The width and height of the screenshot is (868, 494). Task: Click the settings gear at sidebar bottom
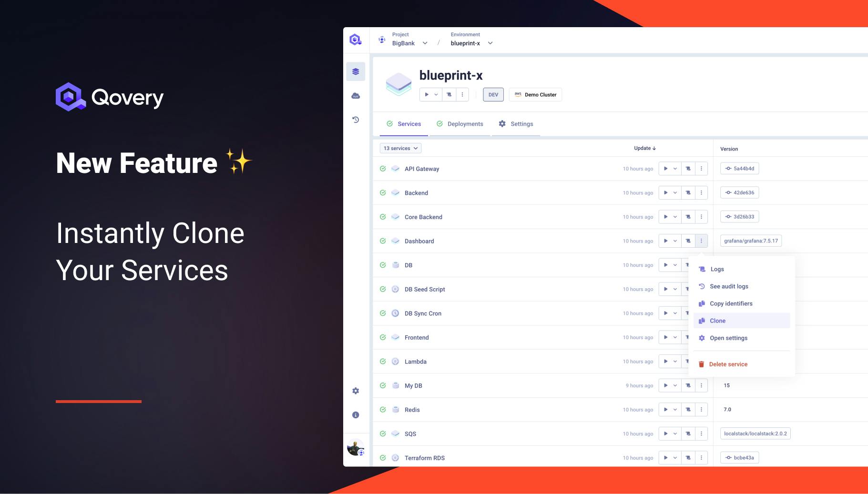(x=356, y=390)
